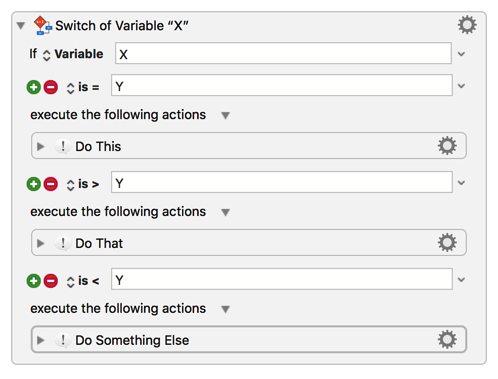Viewport: 498px width, 379px height.
Task: Open gear menu for Switch of Variable action
Action: [467, 25]
